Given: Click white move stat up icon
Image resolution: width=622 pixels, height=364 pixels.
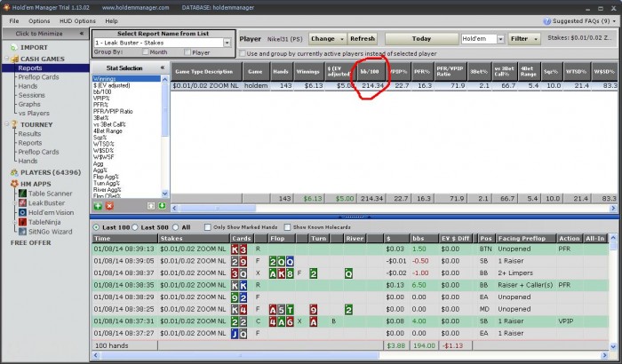Looking at the screenshot, I should 151,206.
